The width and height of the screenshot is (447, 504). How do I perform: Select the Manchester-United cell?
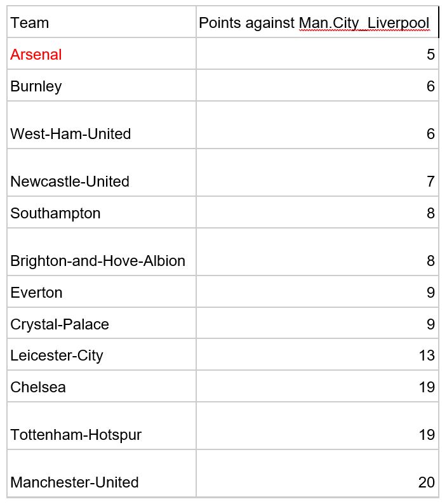coord(102,473)
